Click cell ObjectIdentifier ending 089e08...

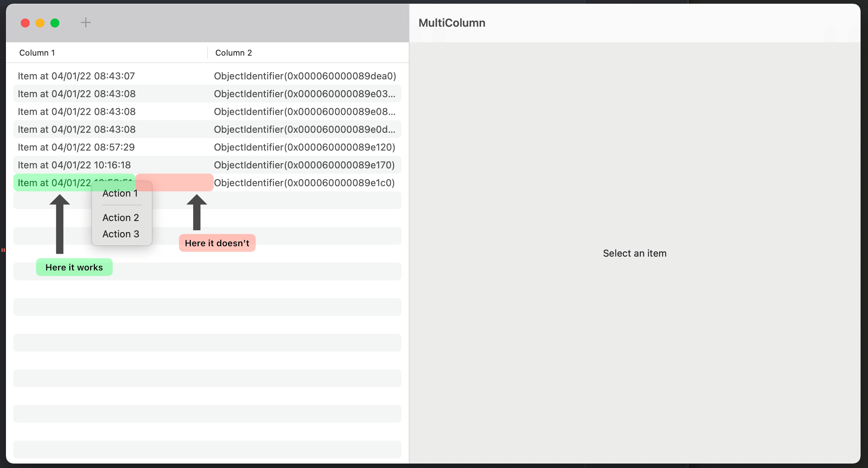[305, 112]
